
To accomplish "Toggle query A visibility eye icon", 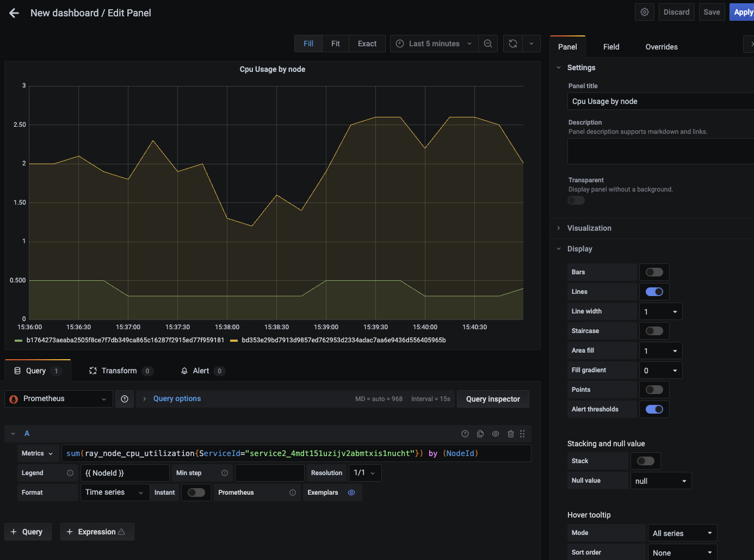I will pos(496,434).
